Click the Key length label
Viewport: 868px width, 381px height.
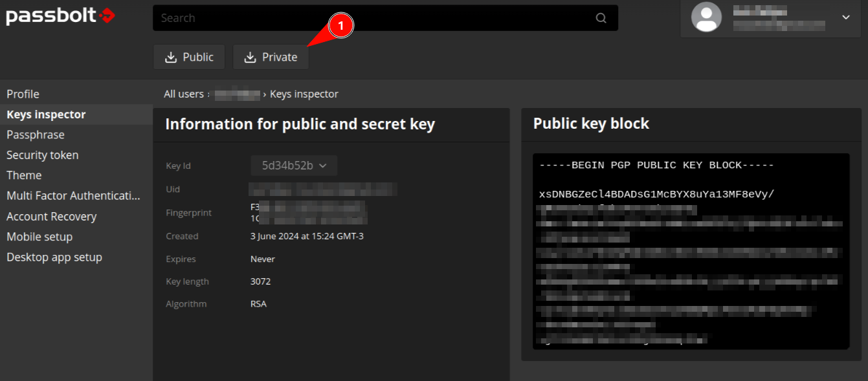tap(187, 281)
